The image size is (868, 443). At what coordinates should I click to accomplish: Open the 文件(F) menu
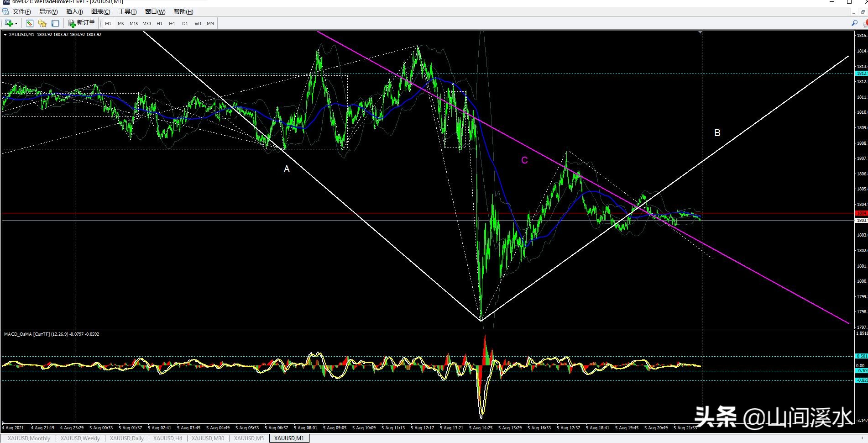click(x=21, y=11)
